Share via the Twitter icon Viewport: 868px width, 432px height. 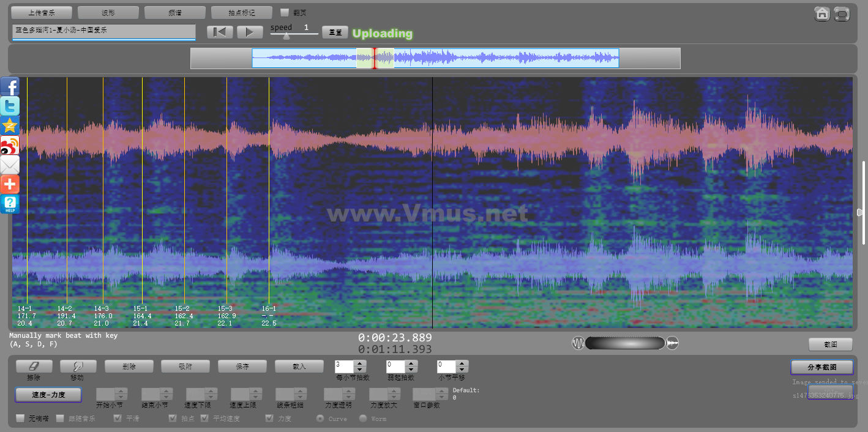click(x=10, y=106)
